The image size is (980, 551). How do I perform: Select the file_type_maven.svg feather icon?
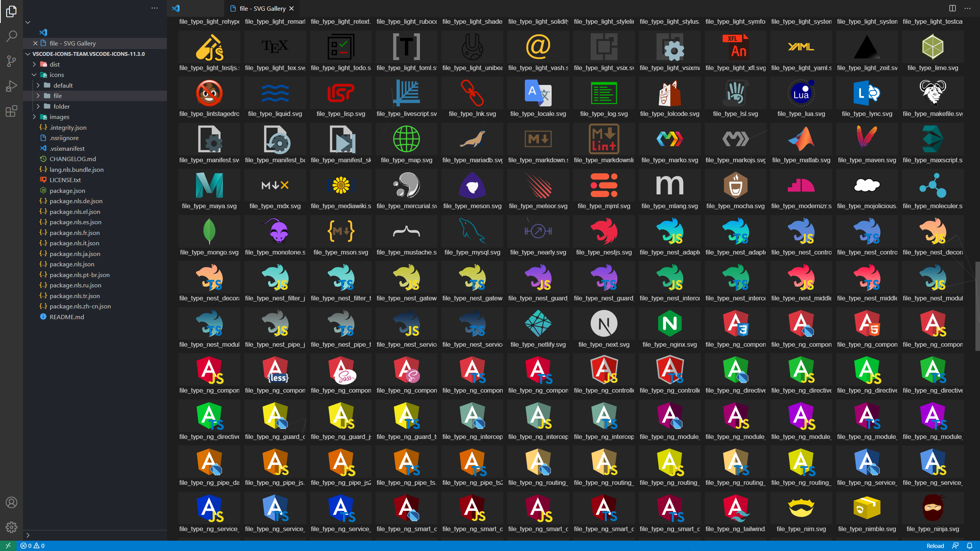pyautogui.click(x=867, y=139)
